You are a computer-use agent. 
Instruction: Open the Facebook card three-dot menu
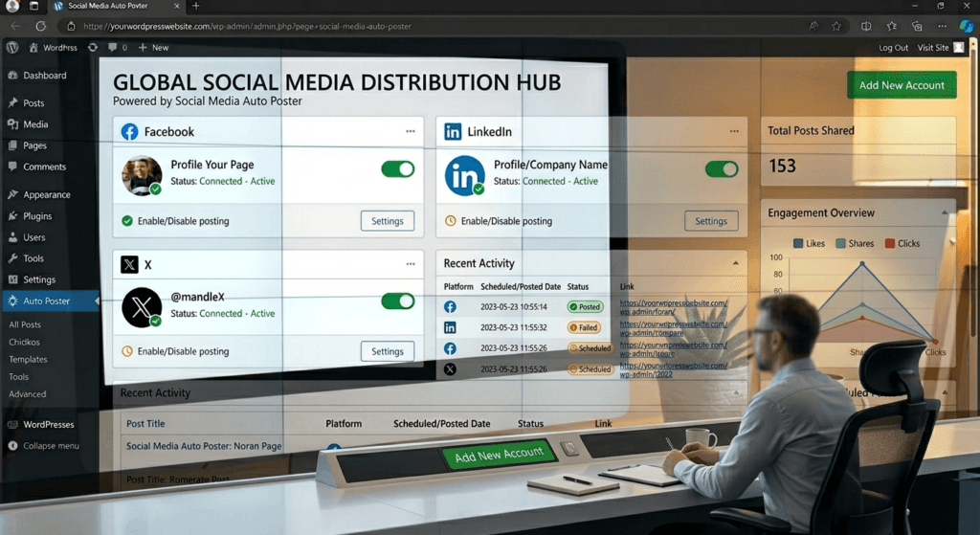click(x=410, y=131)
